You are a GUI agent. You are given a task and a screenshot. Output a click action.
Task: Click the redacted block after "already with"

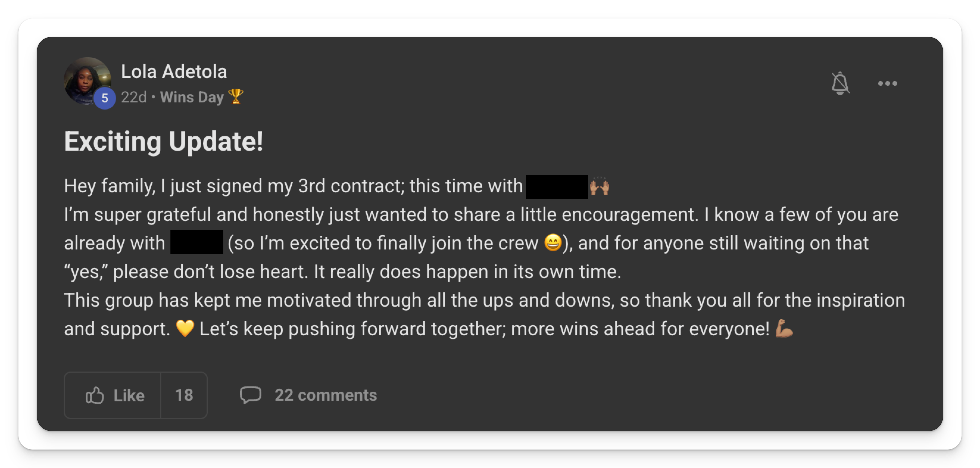[x=197, y=242]
